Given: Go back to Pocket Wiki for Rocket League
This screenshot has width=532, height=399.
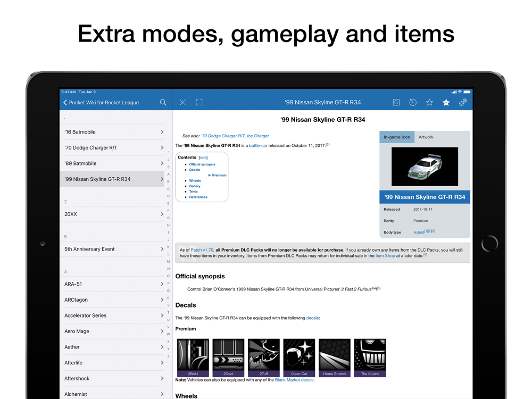Looking at the screenshot, I should [101, 103].
